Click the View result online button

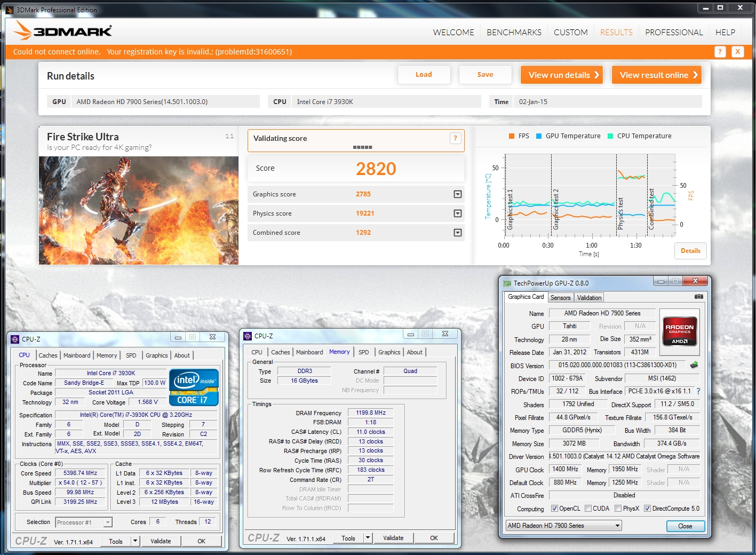pyautogui.click(x=657, y=75)
